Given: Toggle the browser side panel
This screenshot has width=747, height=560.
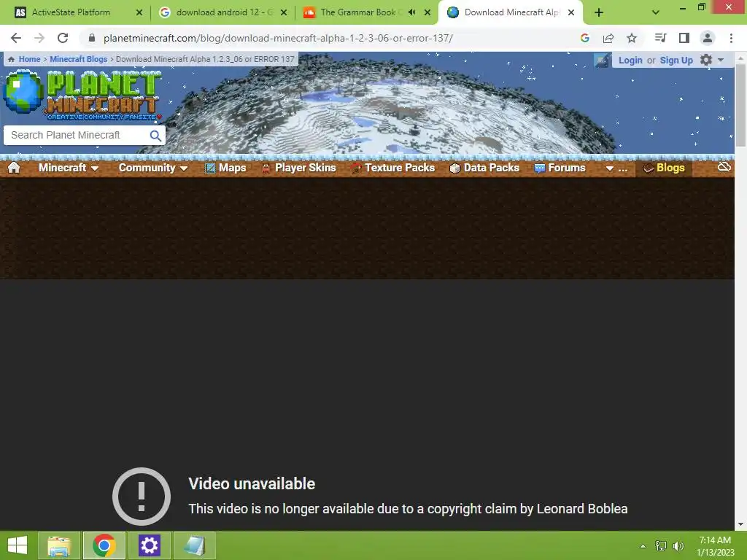Looking at the screenshot, I should (684, 38).
